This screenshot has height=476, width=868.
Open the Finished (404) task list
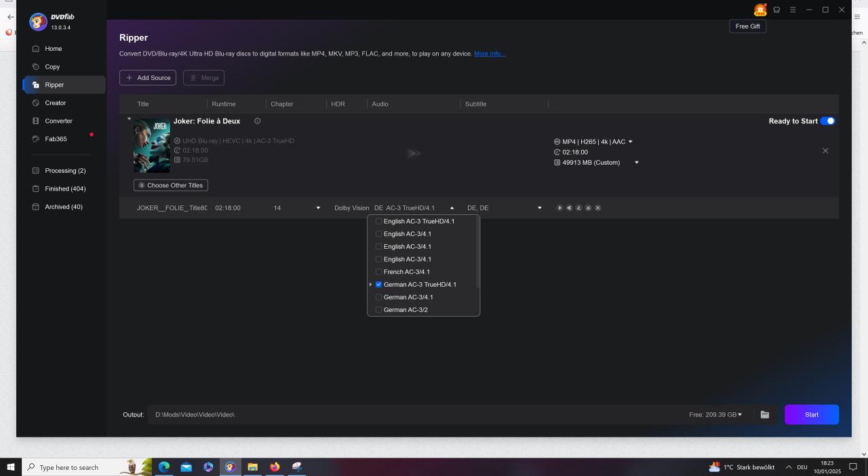coord(65,189)
